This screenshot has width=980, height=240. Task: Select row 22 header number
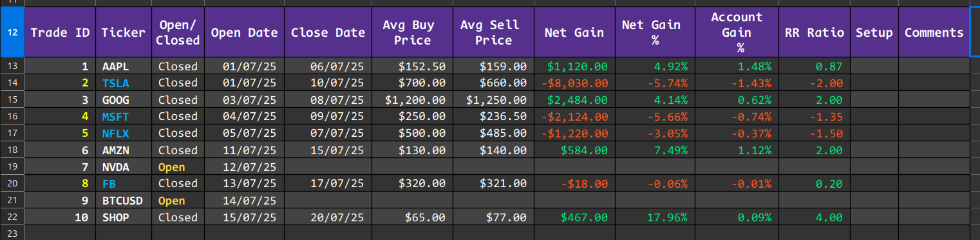[x=12, y=217]
